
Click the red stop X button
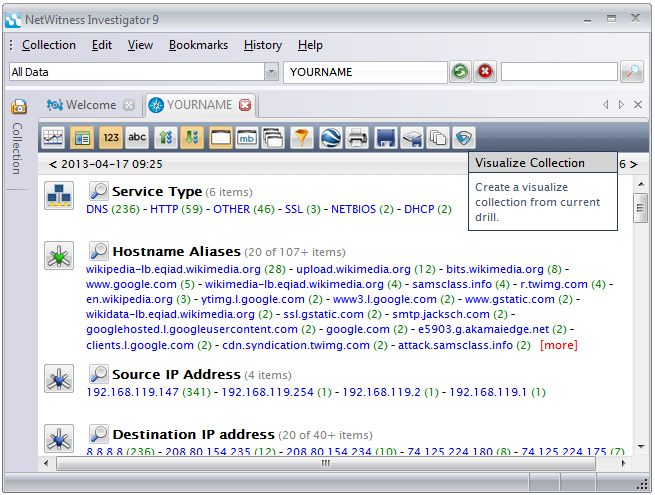(485, 72)
